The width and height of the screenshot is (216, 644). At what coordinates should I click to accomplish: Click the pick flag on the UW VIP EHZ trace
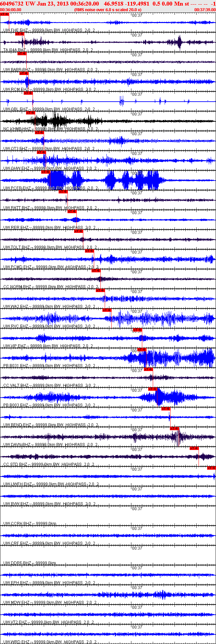click(138, 330)
